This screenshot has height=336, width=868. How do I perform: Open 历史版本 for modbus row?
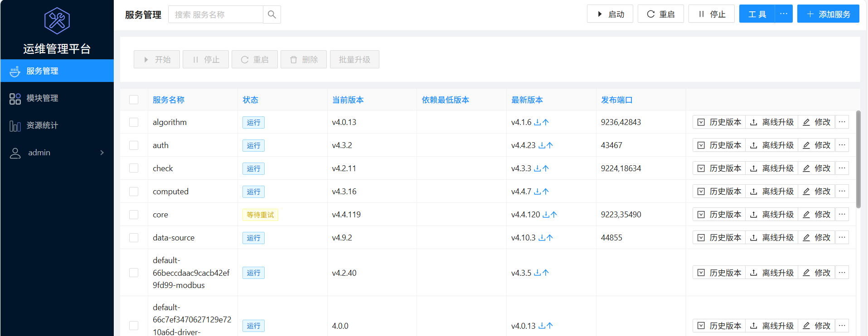coord(719,273)
